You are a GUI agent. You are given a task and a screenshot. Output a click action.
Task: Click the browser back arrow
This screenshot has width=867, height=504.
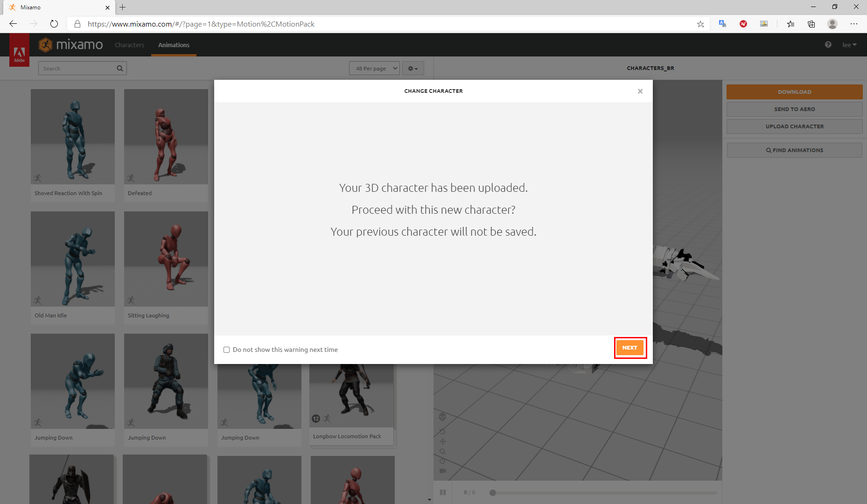(13, 24)
